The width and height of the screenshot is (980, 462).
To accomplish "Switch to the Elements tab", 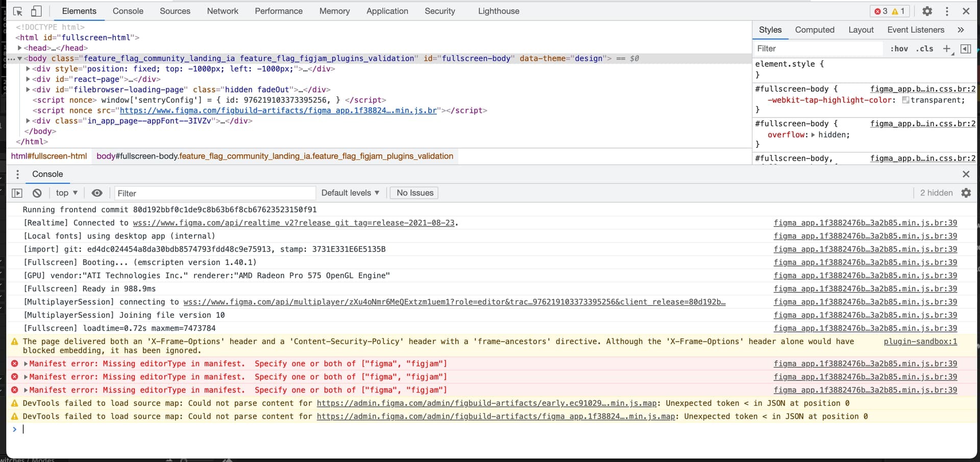I will 79,11.
